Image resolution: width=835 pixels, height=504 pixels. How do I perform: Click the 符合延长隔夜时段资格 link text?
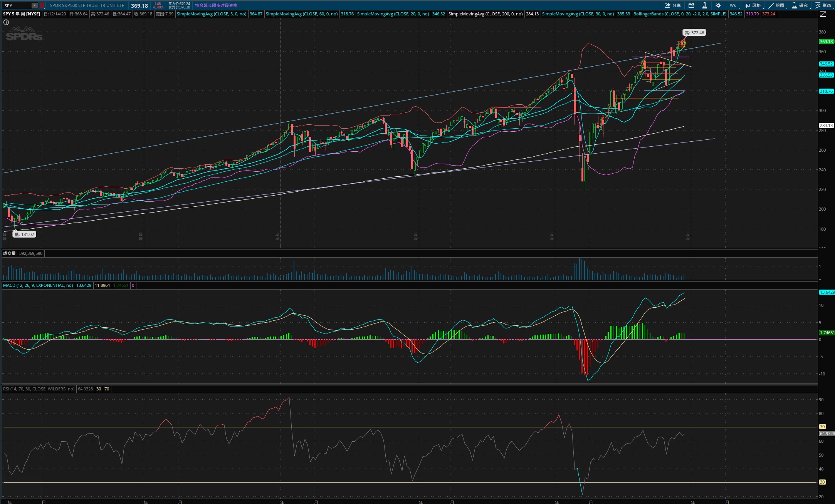216,5
